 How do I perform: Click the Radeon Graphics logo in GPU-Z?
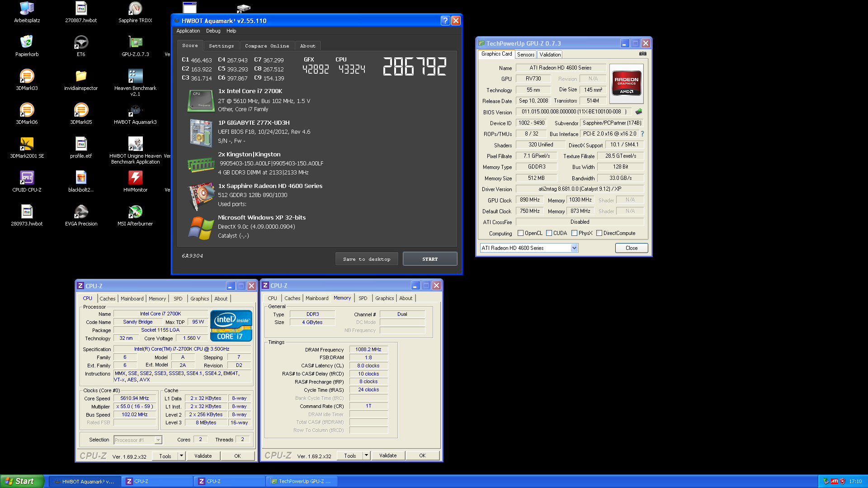point(626,84)
